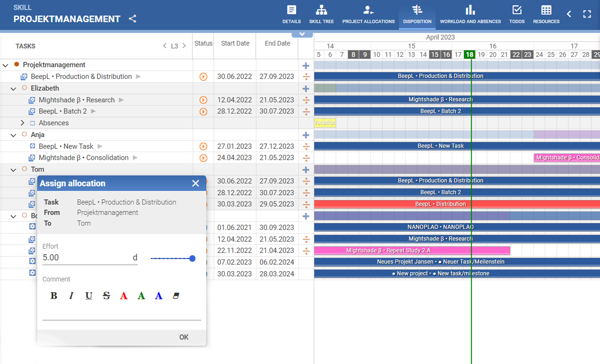
Task: Click the fullscreen icon in the header
Action: 587,14
